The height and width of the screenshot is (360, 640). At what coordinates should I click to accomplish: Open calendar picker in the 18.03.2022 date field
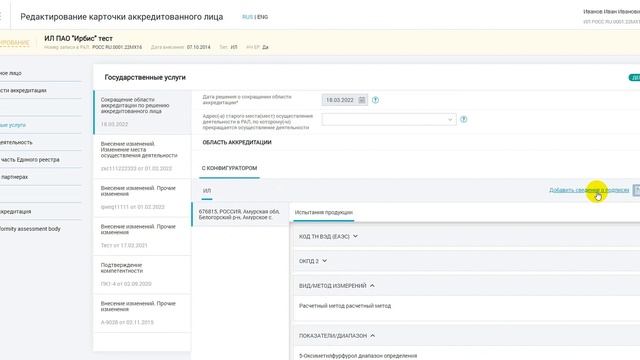coord(362,100)
